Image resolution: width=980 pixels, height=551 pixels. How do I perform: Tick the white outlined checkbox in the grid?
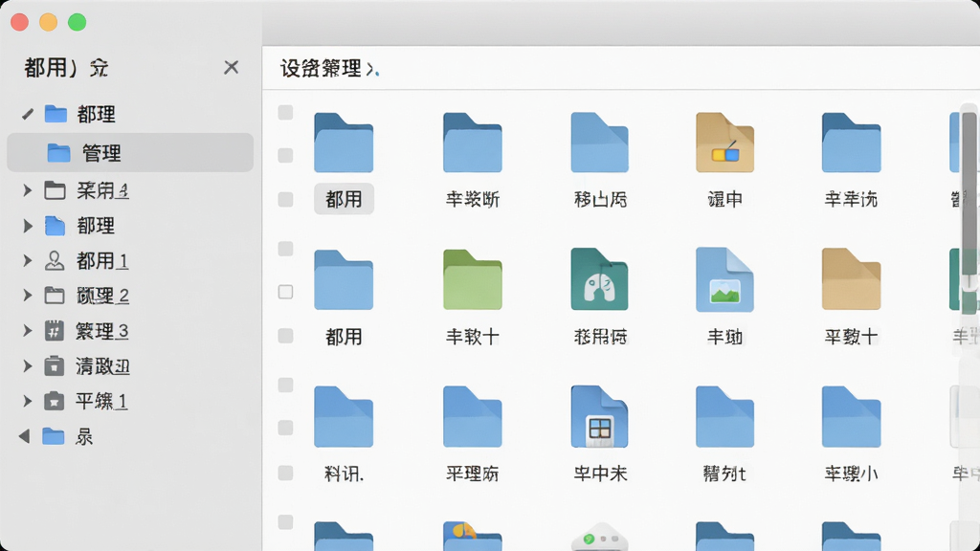pyautogui.click(x=285, y=292)
